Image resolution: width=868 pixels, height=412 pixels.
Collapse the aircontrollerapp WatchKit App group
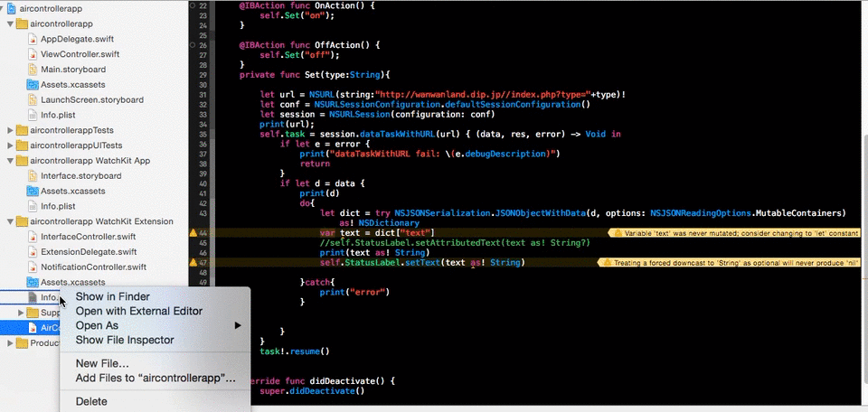coord(11,161)
